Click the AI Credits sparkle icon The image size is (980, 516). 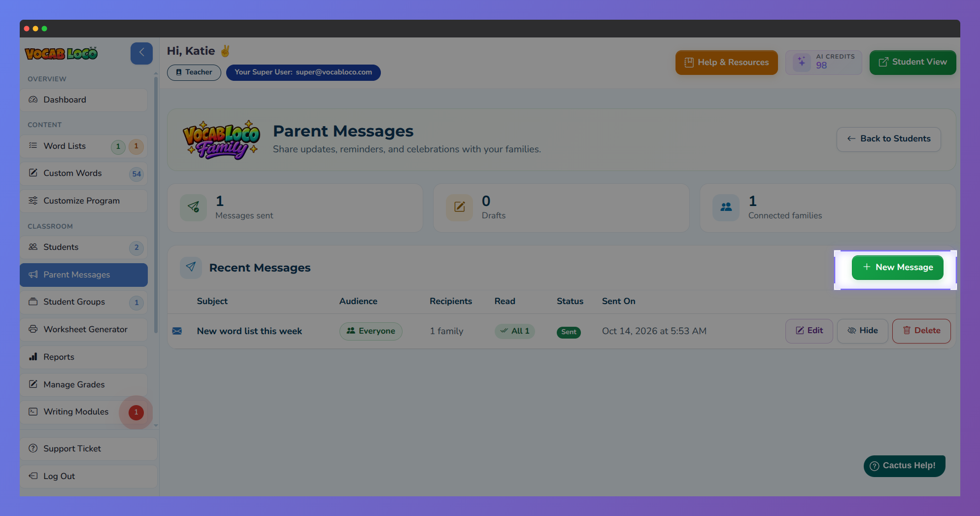point(802,62)
